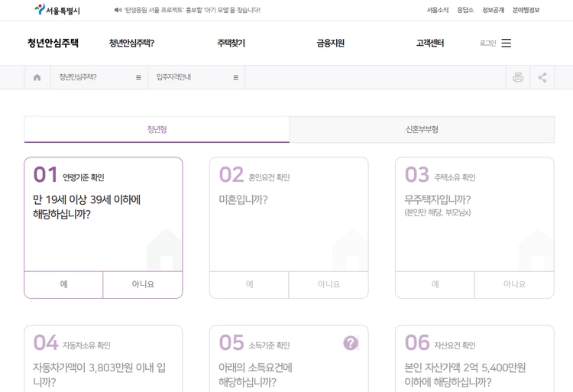Image resolution: width=573 pixels, height=392 pixels.
Task: Click the 무주택자입니까? question text
Action: pyautogui.click(x=438, y=199)
